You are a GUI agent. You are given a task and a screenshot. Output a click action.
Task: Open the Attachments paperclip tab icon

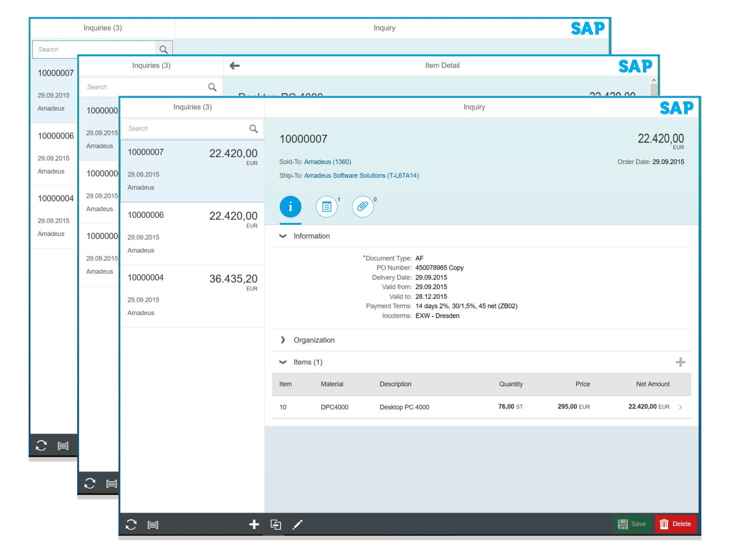coord(363,207)
